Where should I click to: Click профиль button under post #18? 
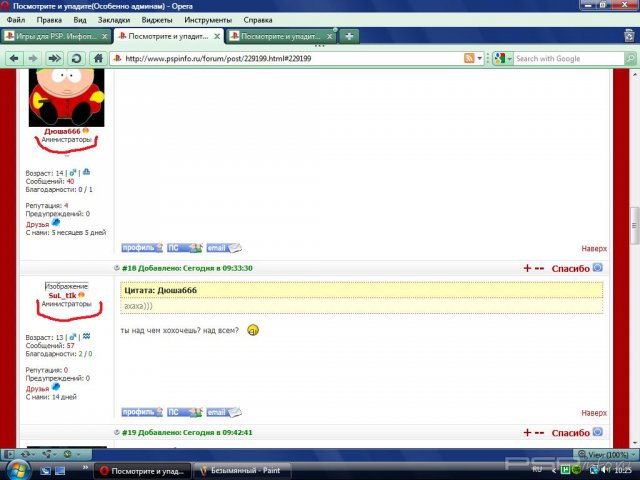(x=141, y=412)
